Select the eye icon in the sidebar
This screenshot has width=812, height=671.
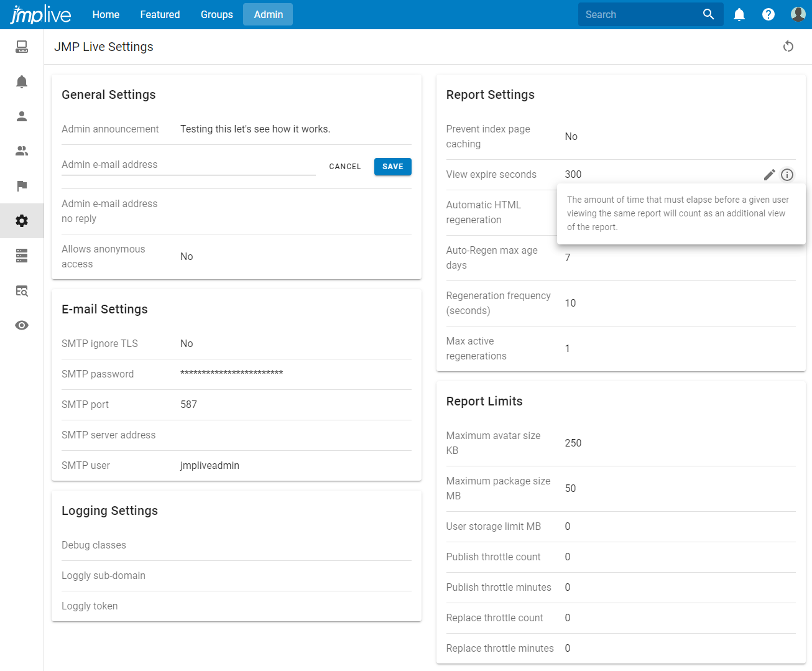pyautogui.click(x=22, y=325)
